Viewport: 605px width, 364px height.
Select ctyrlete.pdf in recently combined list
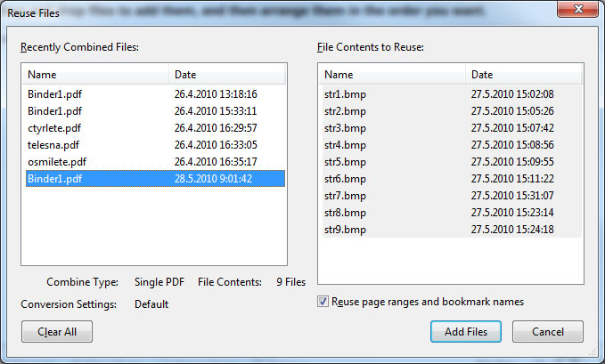point(53,128)
